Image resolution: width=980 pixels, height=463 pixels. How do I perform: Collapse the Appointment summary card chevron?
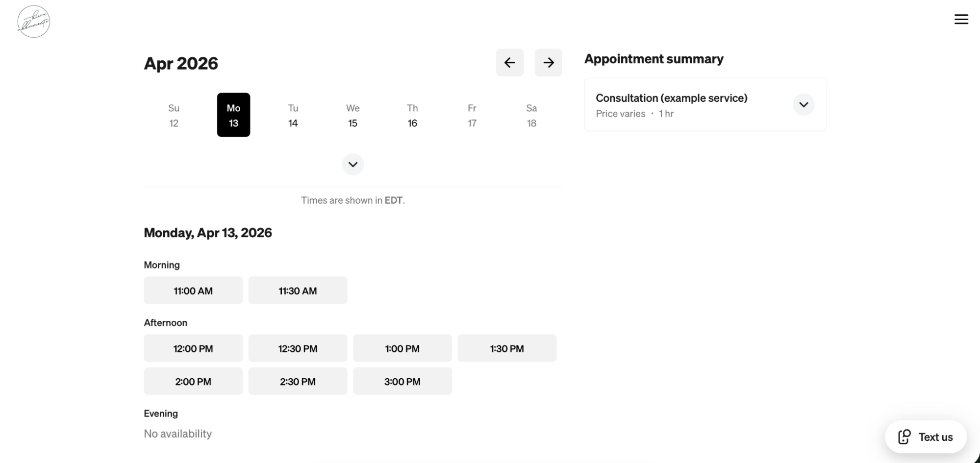(803, 104)
